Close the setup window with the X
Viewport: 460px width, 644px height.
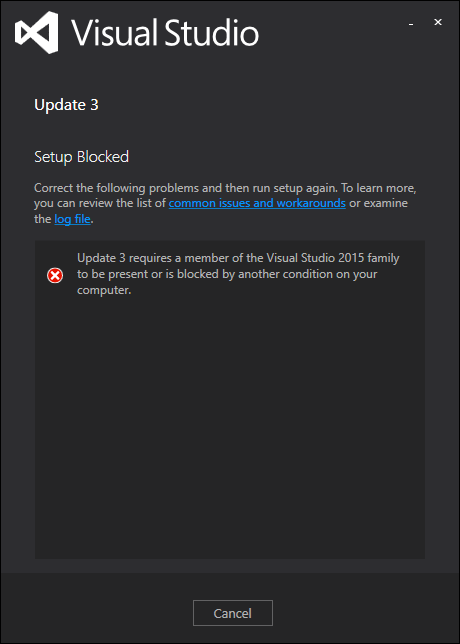438,23
